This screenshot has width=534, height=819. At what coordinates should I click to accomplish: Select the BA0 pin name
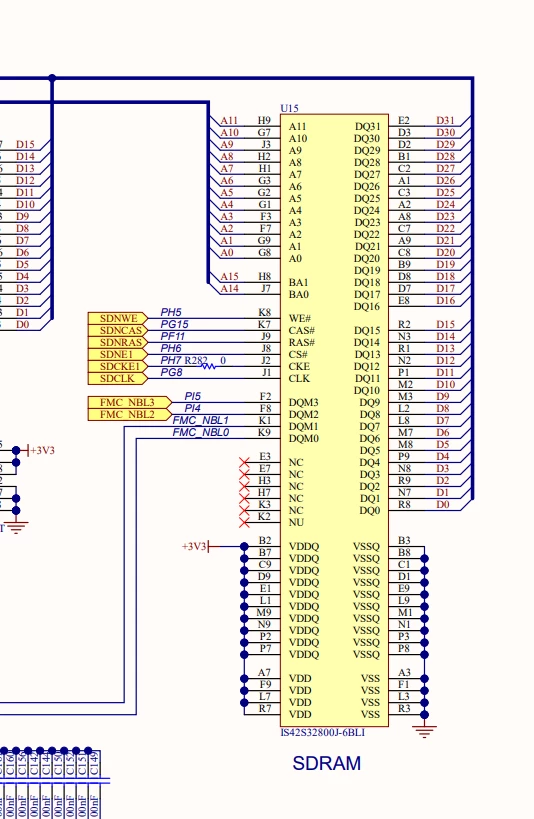click(298, 294)
